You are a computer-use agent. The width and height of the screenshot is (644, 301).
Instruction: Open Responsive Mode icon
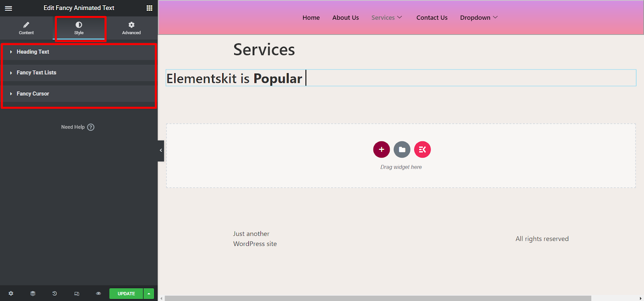[x=77, y=294]
